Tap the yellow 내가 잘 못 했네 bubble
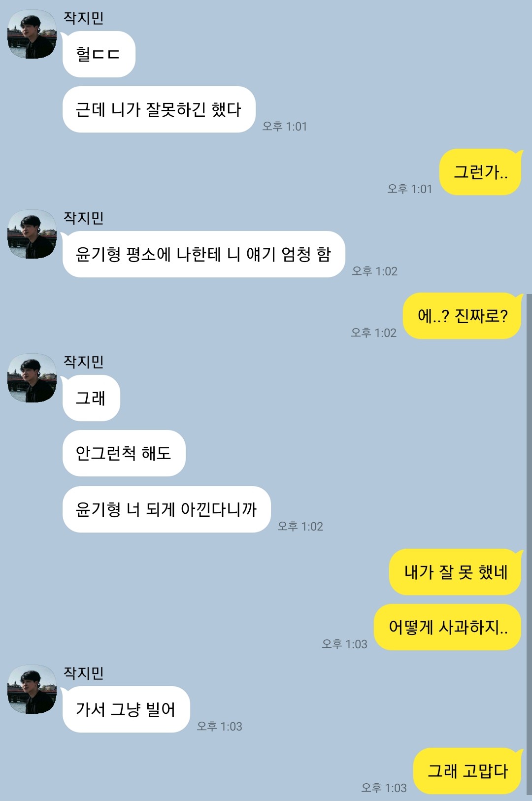Viewport: 532px width, 801px height. (456, 572)
